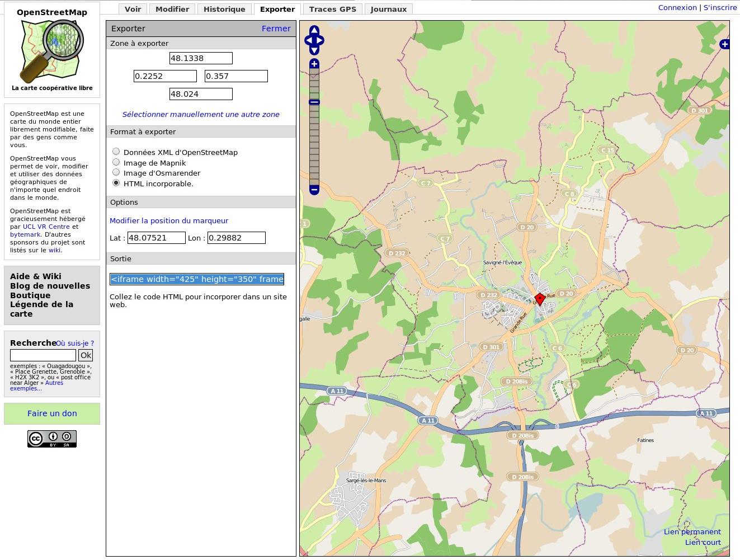Select HTML incorporable format

click(116, 183)
